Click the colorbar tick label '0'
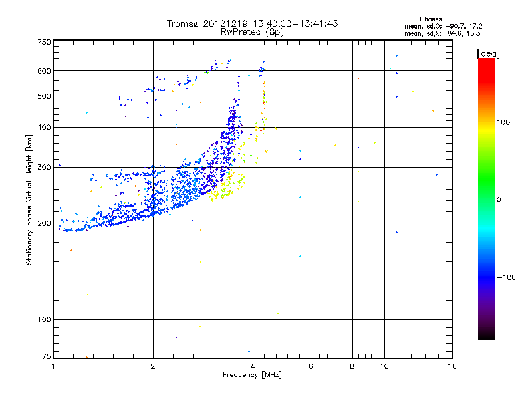 coord(499,200)
